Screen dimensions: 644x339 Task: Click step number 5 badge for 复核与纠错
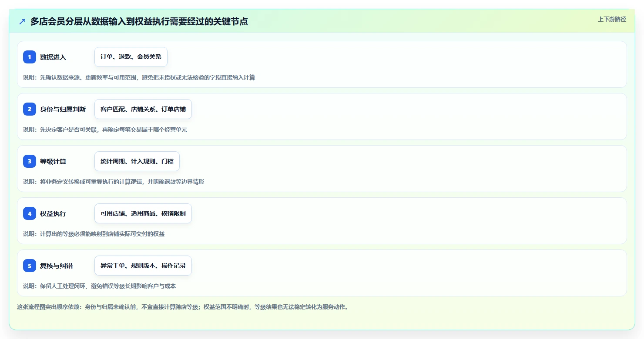[30, 266]
